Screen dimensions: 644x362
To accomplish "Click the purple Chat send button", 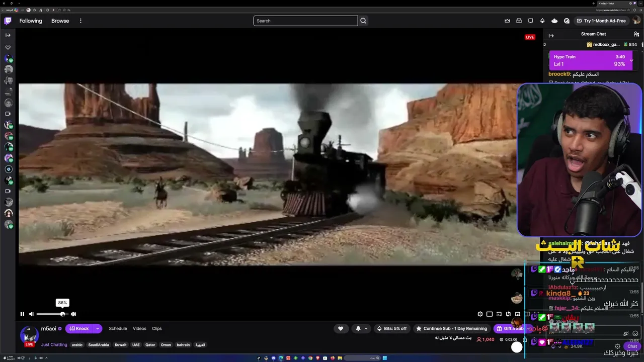I will coord(632,346).
